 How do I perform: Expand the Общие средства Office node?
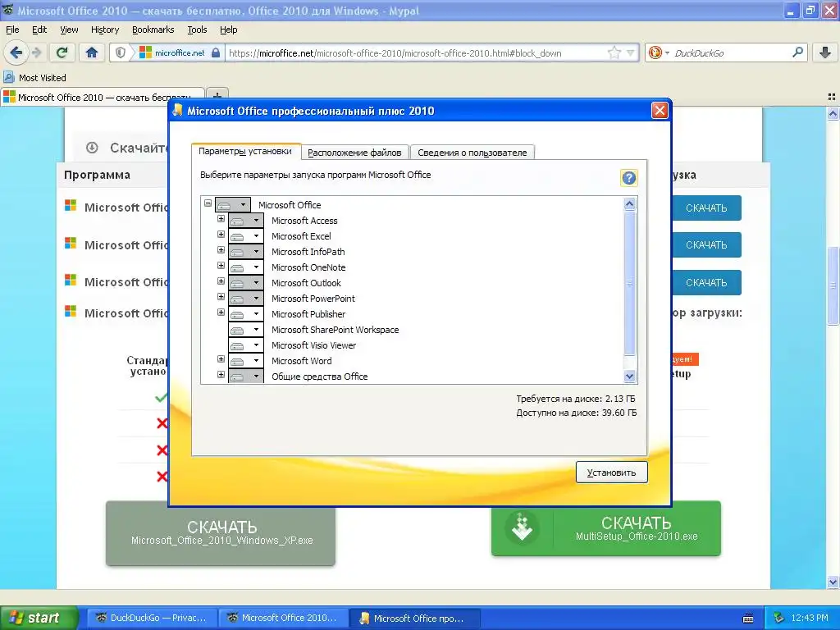tap(221, 374)
